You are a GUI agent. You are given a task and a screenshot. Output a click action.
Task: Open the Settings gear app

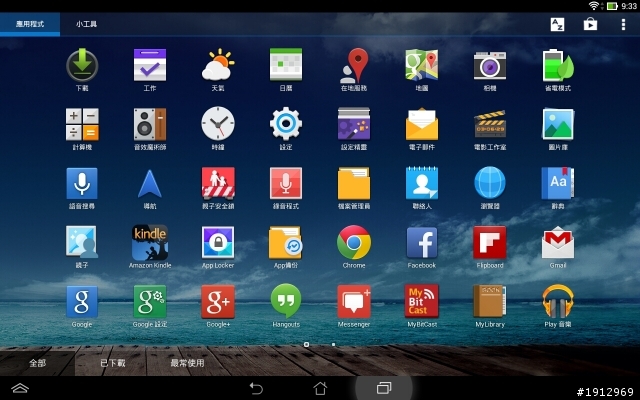click(286, 124)
